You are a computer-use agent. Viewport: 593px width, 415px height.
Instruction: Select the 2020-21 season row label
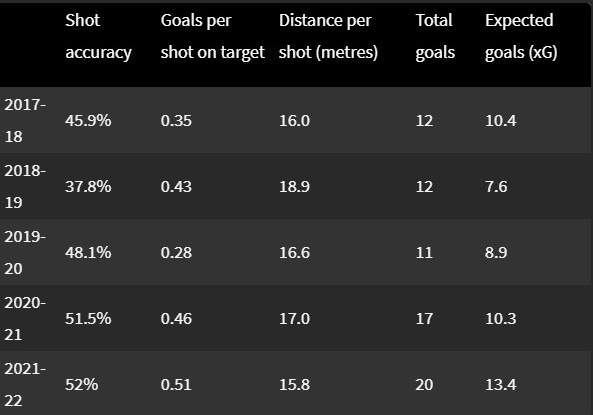(x=25, y=319)
